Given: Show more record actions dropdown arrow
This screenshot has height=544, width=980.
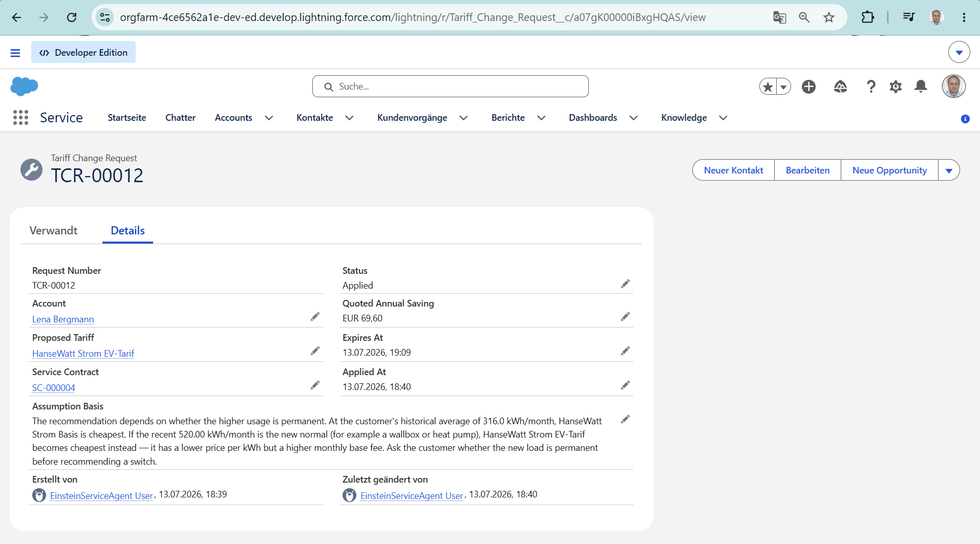Looking at the screenshot, I should (x=949, y=170).
